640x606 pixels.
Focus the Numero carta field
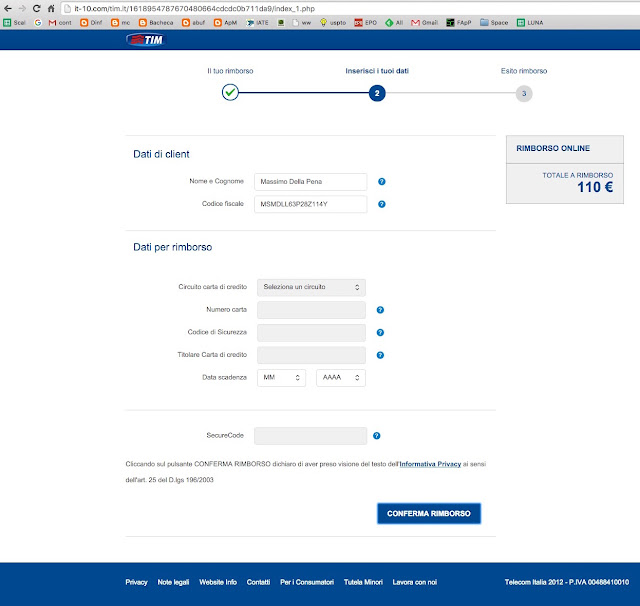311,310
